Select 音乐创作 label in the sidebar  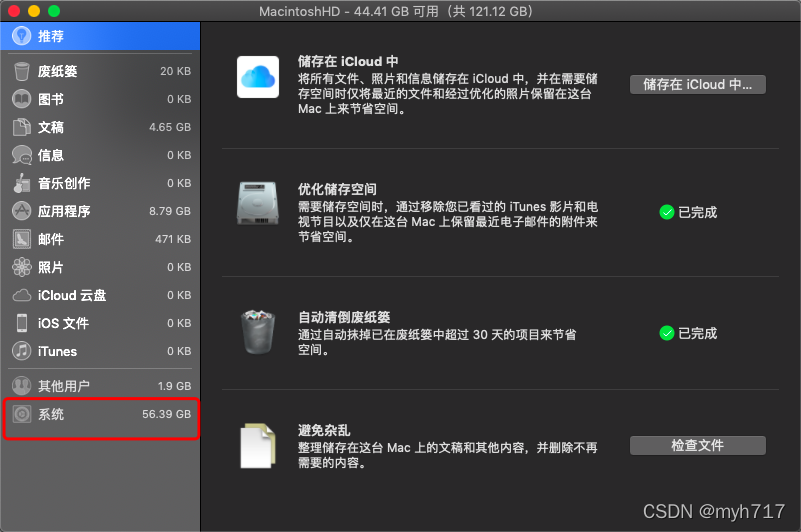tap(64, 183)
